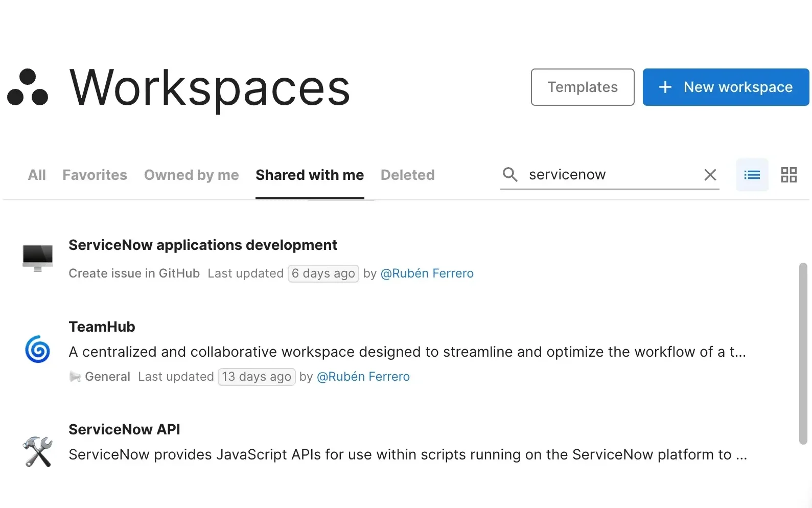Screen dimensions: 812x508
Task: Open the ServiceNow API workspace
Action: (125, 429)
